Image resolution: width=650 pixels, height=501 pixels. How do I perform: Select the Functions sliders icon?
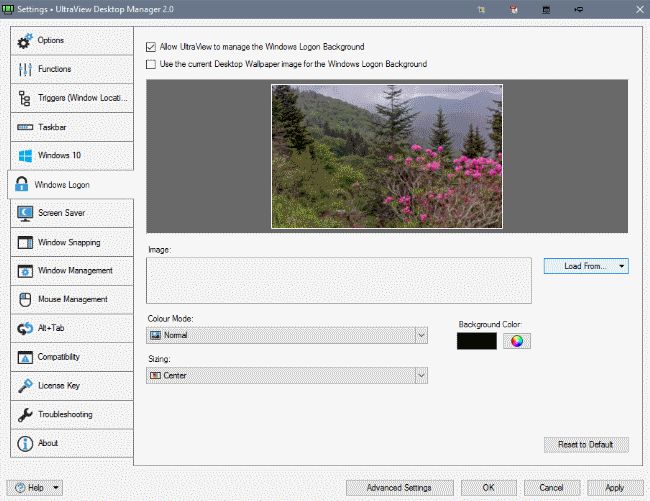26,69
